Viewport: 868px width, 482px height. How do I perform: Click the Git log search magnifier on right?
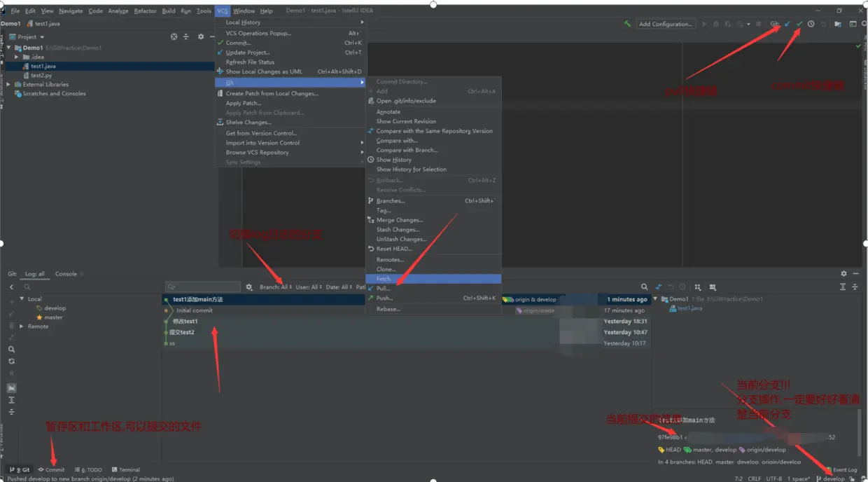[644, 287]
